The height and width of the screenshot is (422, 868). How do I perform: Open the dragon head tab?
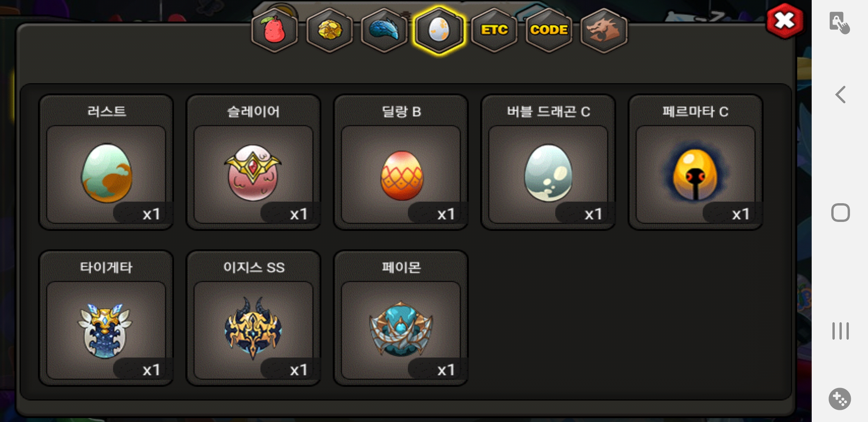[x=604, y=30]
